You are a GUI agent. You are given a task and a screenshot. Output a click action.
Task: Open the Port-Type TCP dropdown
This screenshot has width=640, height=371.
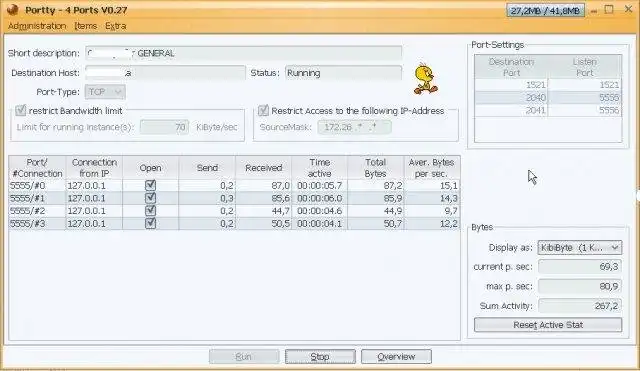tap(105, 92)
